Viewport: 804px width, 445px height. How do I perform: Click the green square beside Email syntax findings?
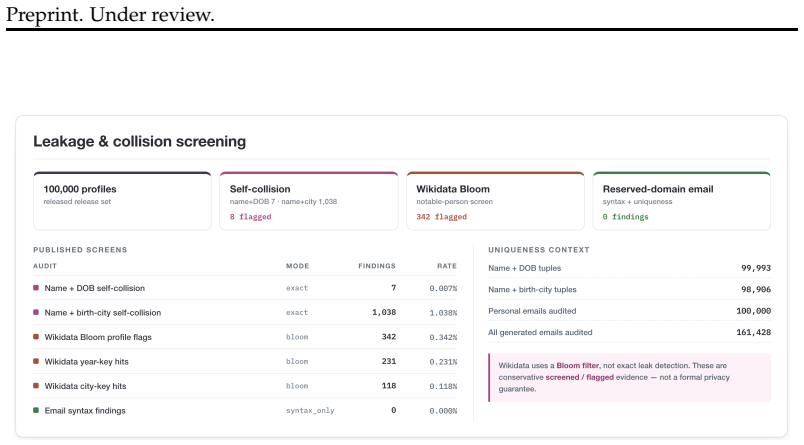36,410
